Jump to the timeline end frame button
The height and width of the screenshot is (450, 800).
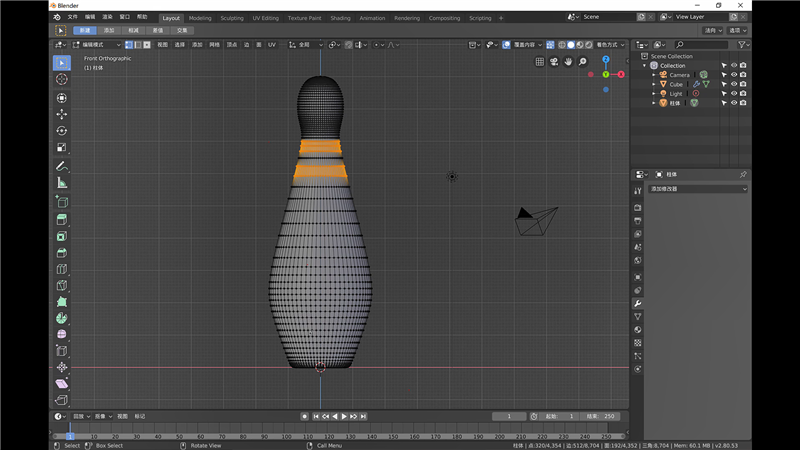[x=363, y=416]
